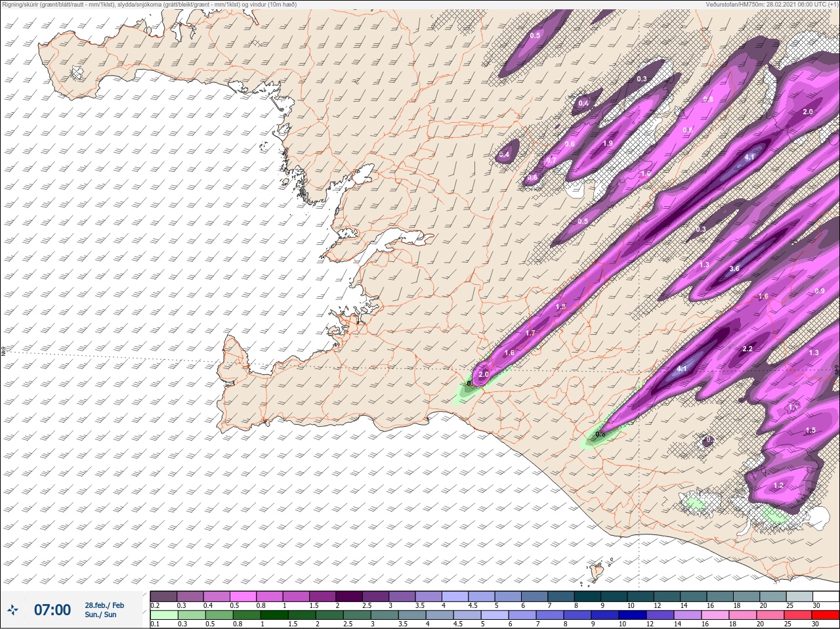Image resolution: width=840 pixels, height=629 pixels.
Task: Select the 07:00 forecast time label
Action: coord(52,610)
